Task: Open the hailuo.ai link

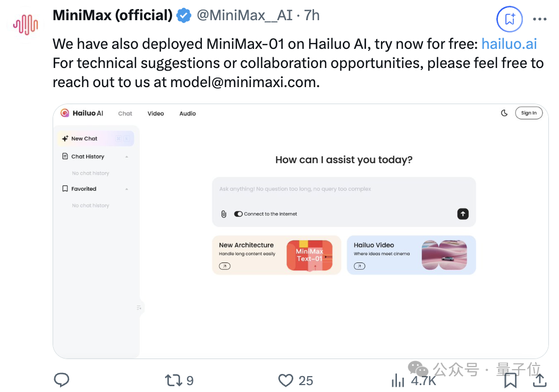Action: (509, 44)
